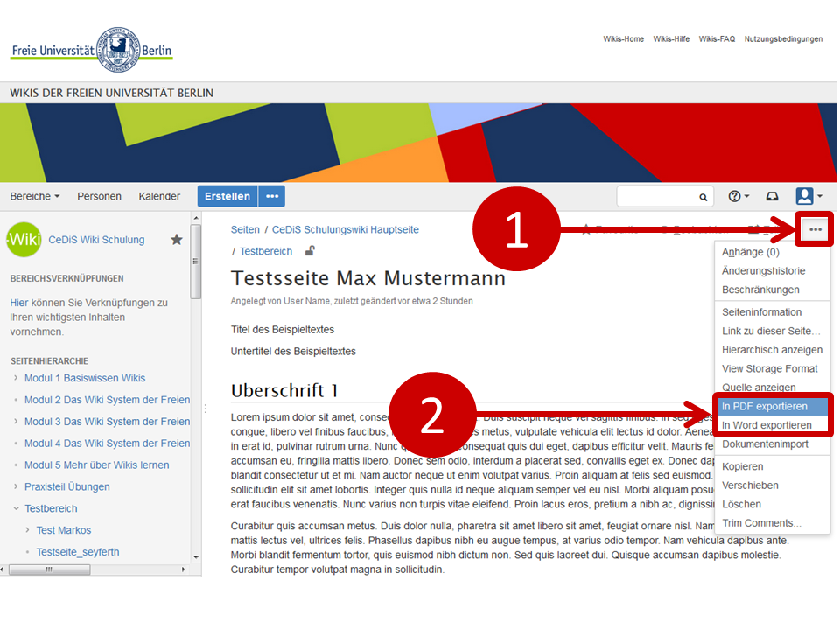Click the Testsseite Max Mustermann title
The image size is (840, 630).
point(368,278)
